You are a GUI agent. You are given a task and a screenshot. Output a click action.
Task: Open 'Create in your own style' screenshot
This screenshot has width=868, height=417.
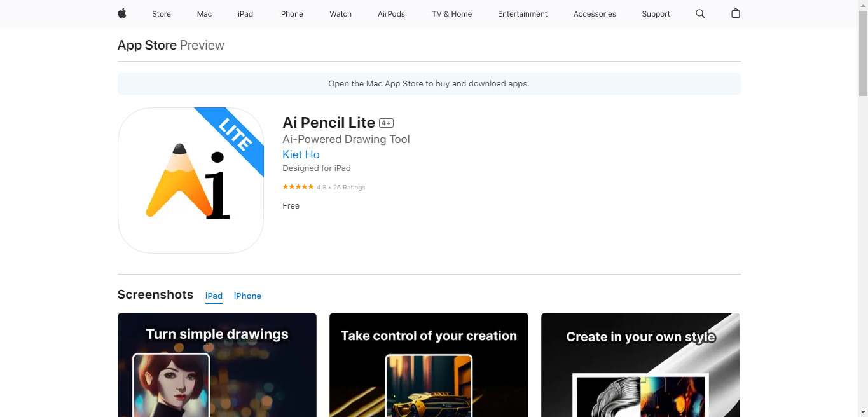(640, 365)
